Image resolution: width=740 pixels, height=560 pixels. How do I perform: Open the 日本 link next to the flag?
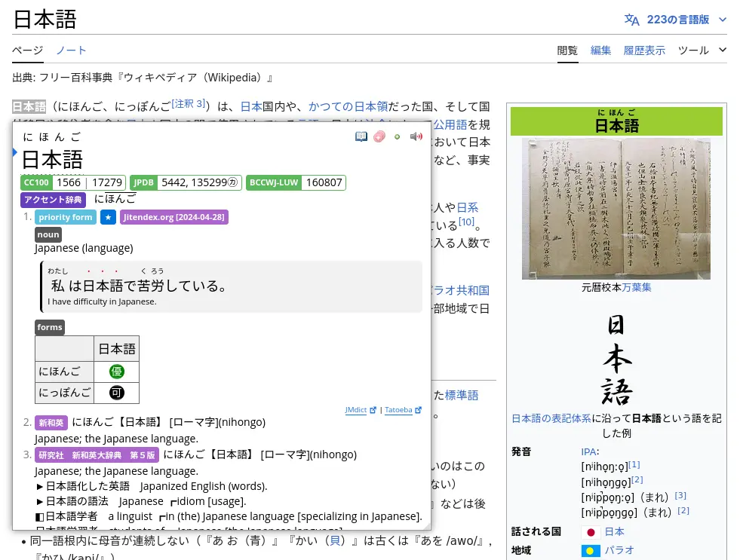tap(615, 531)
